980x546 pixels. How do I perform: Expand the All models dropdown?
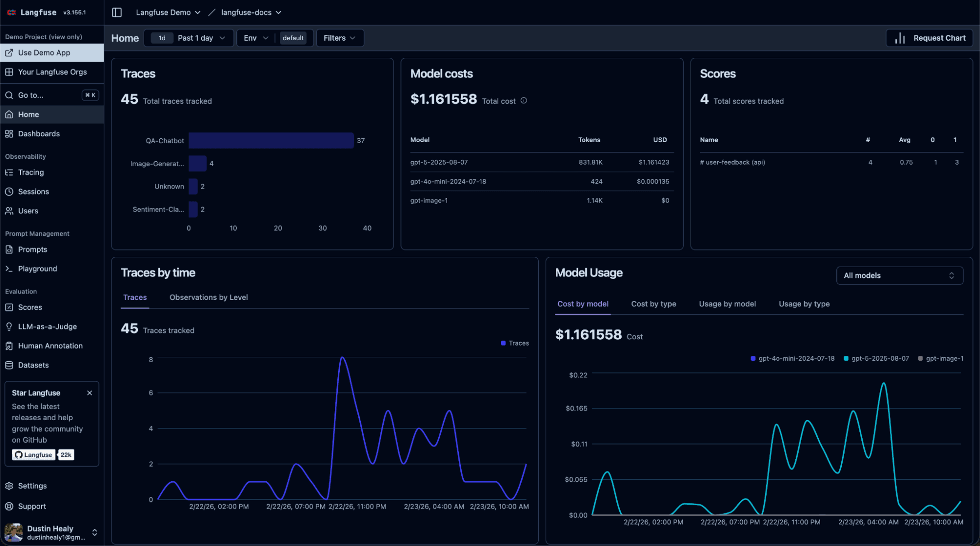pyautogui.click(x=899, y=275)
